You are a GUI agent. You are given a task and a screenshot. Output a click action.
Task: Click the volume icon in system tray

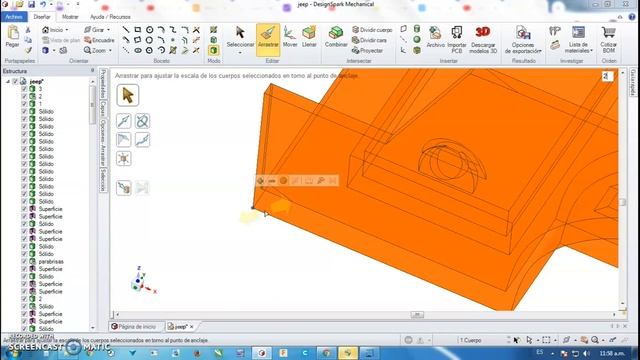click(587, 353)
